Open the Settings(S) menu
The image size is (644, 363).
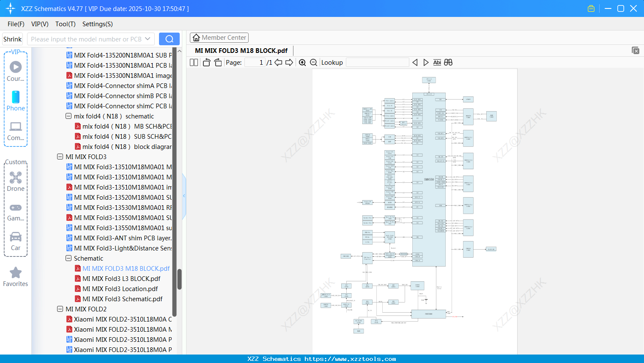pos(98,24)
